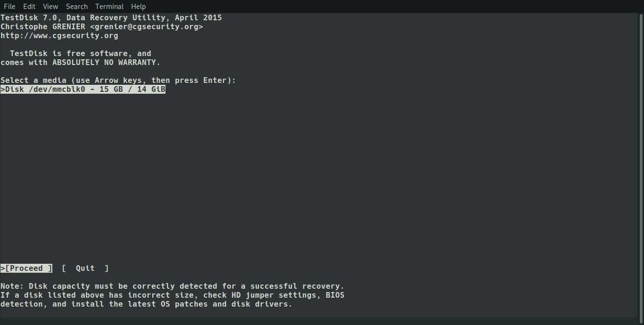
Task: Click the grenier@cgsecurity.org email address
Action: pyautogui.click(x=146, y=27)
